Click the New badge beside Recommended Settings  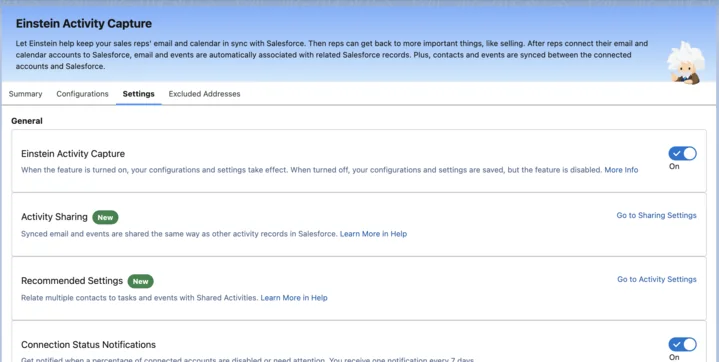[140, 281]
